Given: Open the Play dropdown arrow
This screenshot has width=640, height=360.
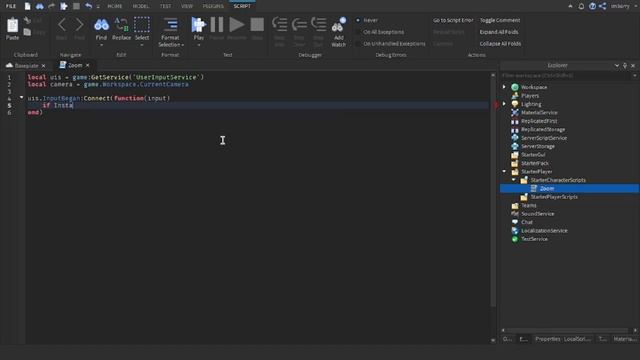Looking at the screenshot, I should pyautogui.click(x=199, y=45).
